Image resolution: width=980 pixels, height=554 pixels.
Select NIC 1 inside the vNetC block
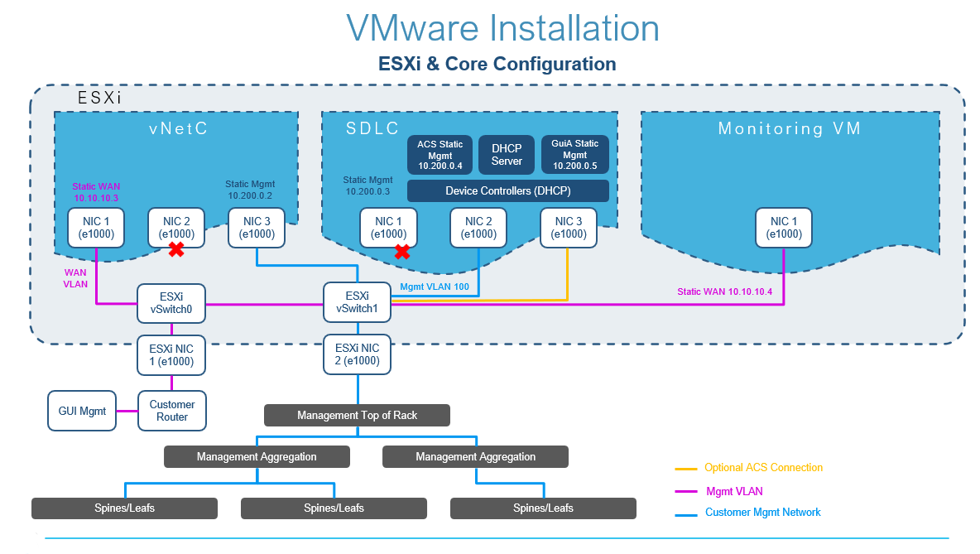[x=97, y=228]
